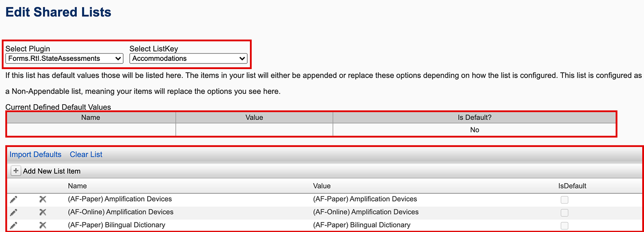Click the edit pencil for (AF-Online) Amplification Devices
Image resolution: width=644 pixels, height=232 pixels.
14,212
